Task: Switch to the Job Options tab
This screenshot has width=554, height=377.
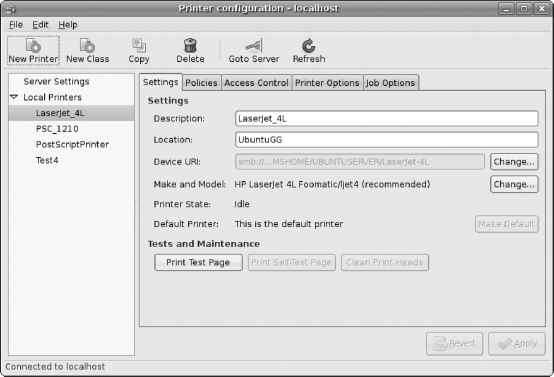Action: coord(390,83)
